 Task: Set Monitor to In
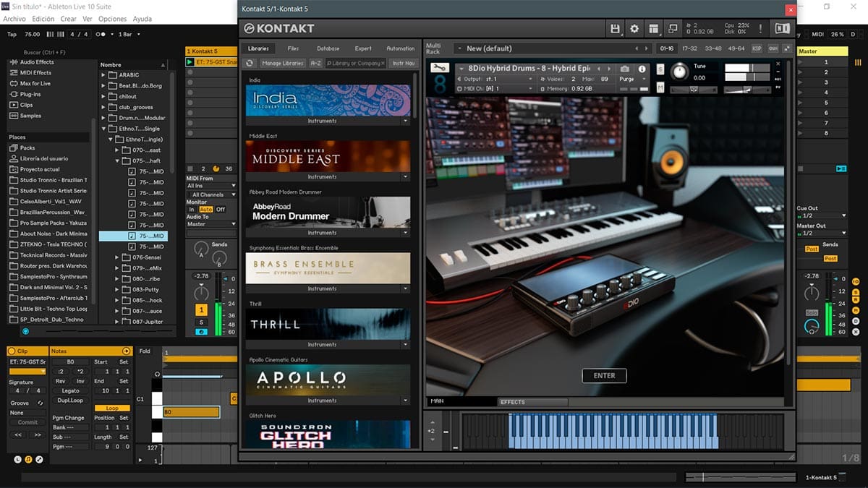(192, 210)
